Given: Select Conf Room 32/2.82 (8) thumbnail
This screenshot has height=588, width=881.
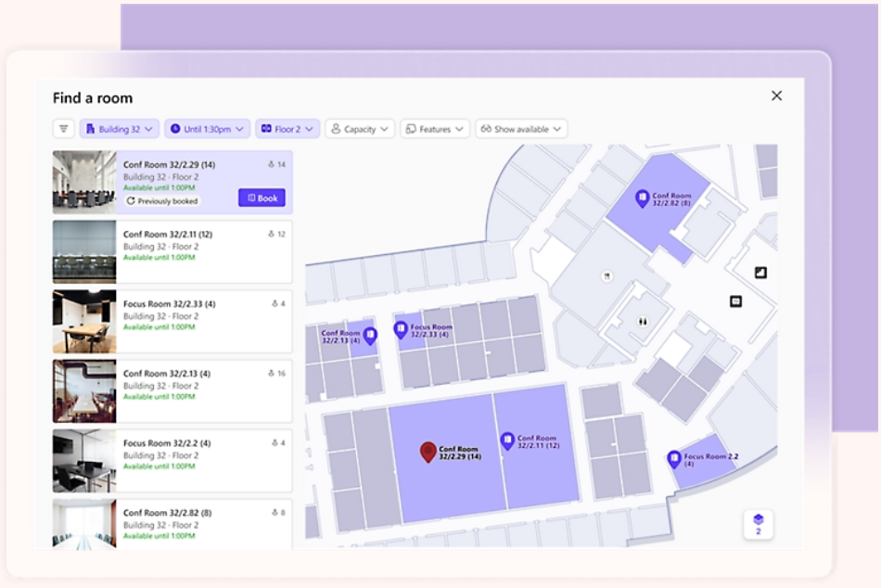Looking at the screenshot, I should pos(84,523).
